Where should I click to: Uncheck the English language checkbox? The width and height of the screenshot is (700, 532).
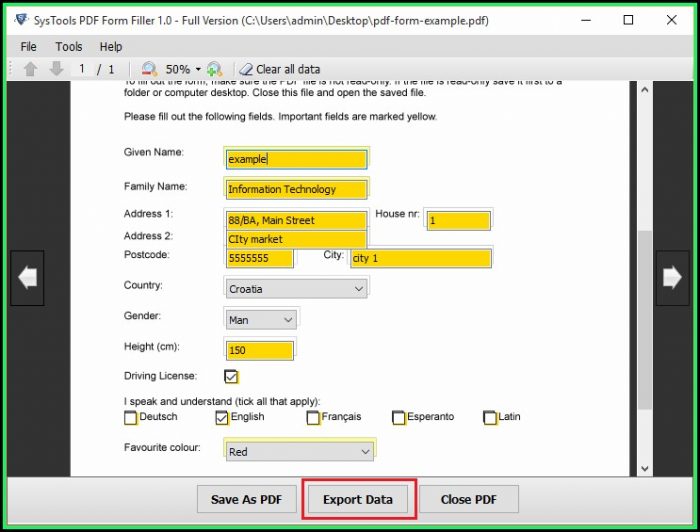coord(222,418)
